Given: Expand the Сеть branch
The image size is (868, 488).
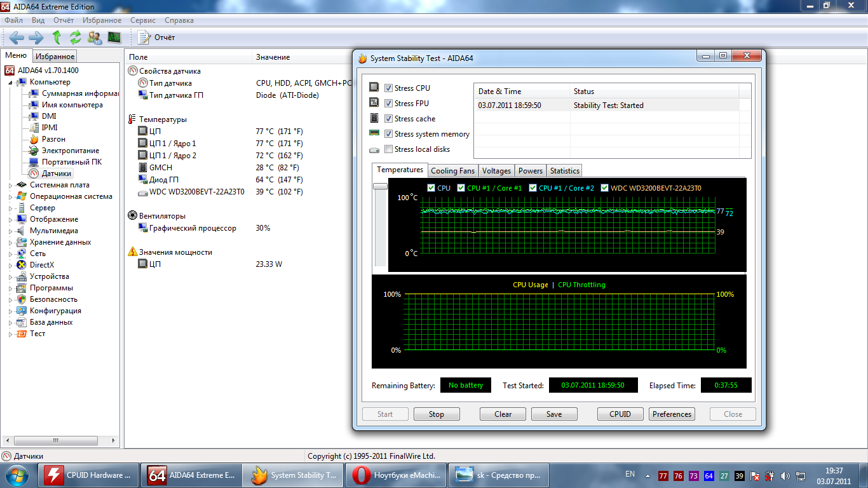Looking at the screenshot, I should click(10, 254).
